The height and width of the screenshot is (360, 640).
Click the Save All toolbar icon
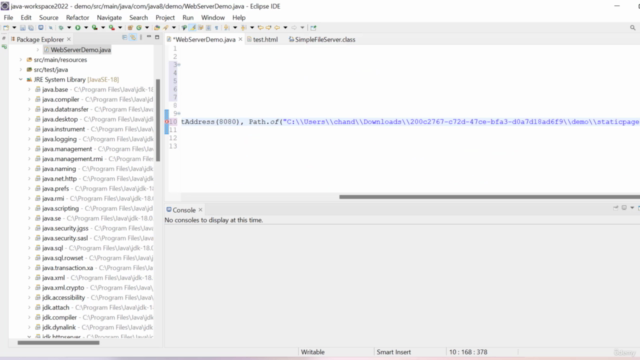point(31,28)
